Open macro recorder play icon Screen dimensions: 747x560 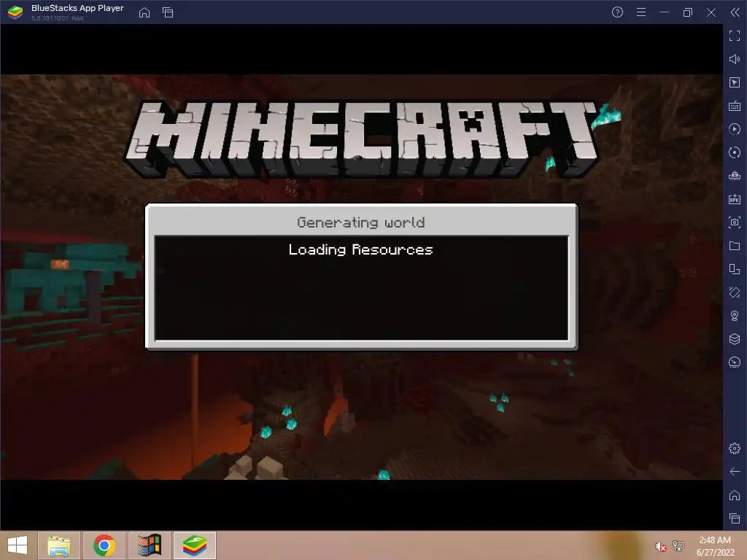click(x=735, y=129)
